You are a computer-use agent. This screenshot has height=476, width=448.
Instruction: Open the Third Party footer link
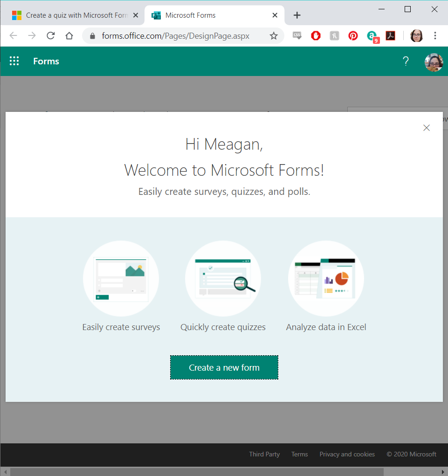[264, 454]
